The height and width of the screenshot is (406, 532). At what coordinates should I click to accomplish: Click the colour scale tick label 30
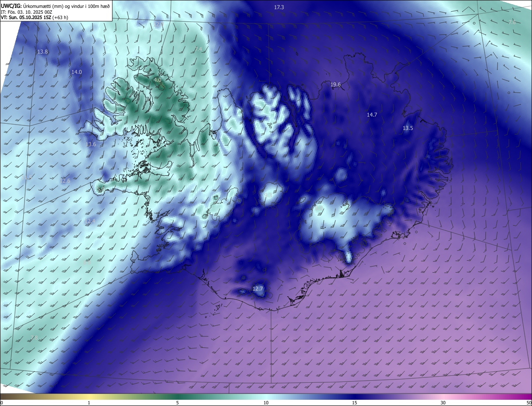click(x=443, y=403)
